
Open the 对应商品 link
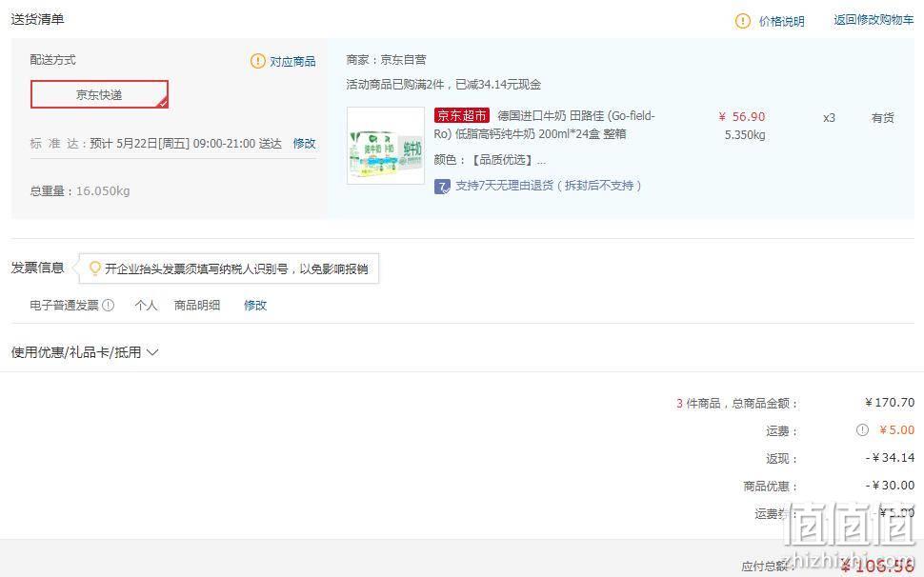(x=292, y=61)
